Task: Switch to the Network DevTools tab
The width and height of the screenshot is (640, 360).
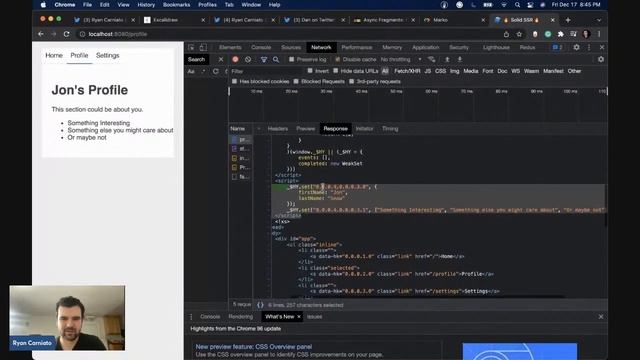Action: (x=321, y=47)
